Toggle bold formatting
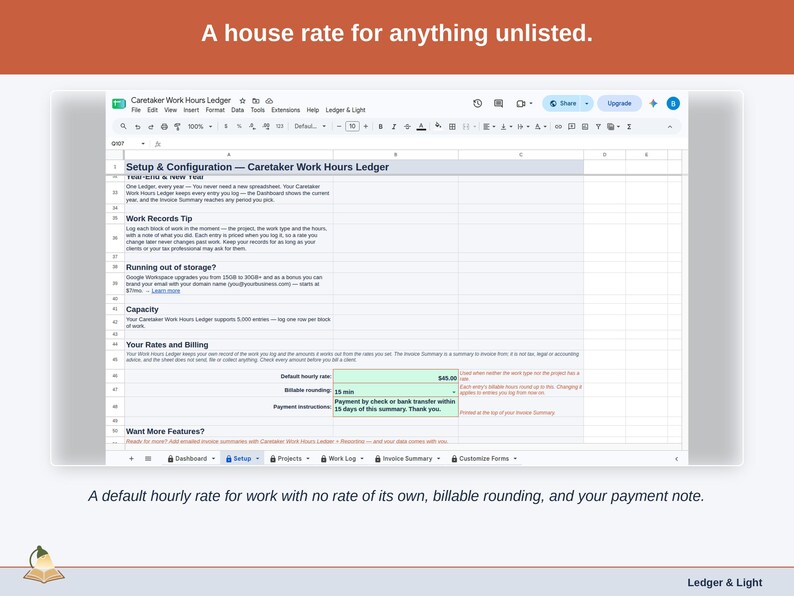 click(x=380, y=127)
